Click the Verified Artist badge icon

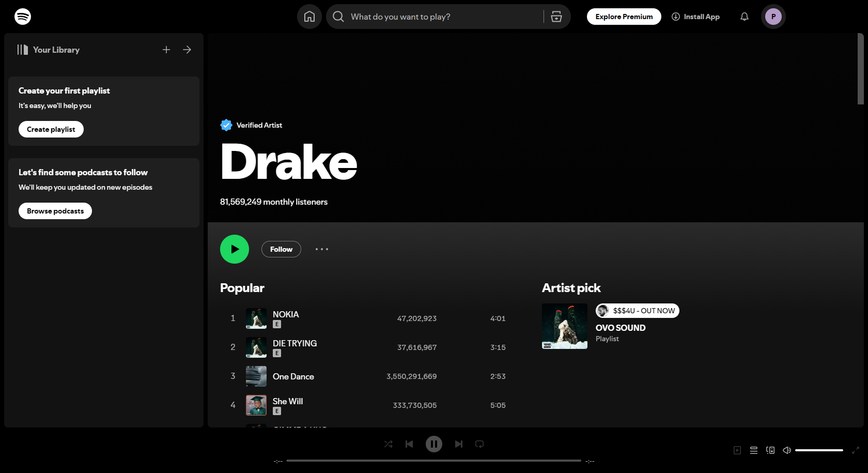pos(226,125)
